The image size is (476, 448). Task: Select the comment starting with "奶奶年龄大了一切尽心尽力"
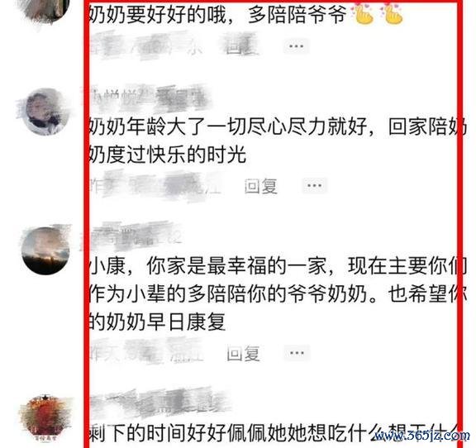[277, 141]
